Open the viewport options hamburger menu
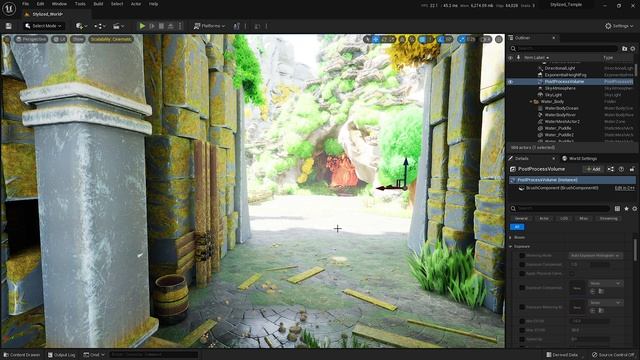640x360 pixels. (7, 40)
